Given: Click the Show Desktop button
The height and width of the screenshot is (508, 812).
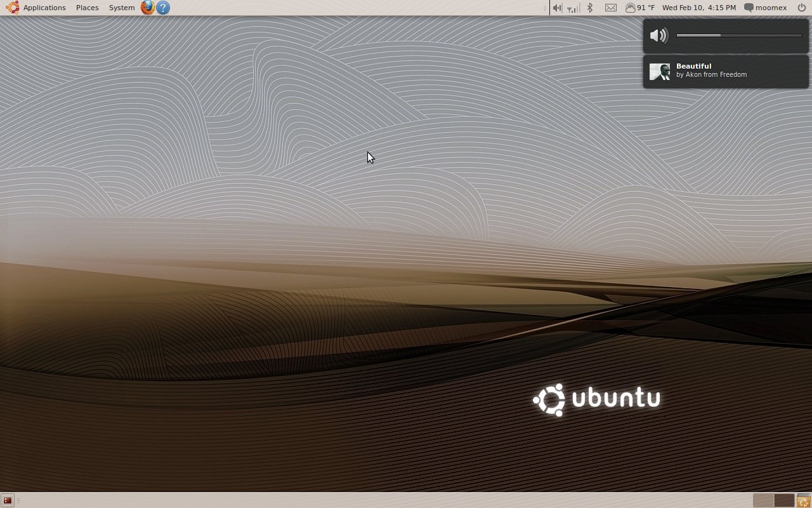Looking at the screenshot, I should (8, 500).
